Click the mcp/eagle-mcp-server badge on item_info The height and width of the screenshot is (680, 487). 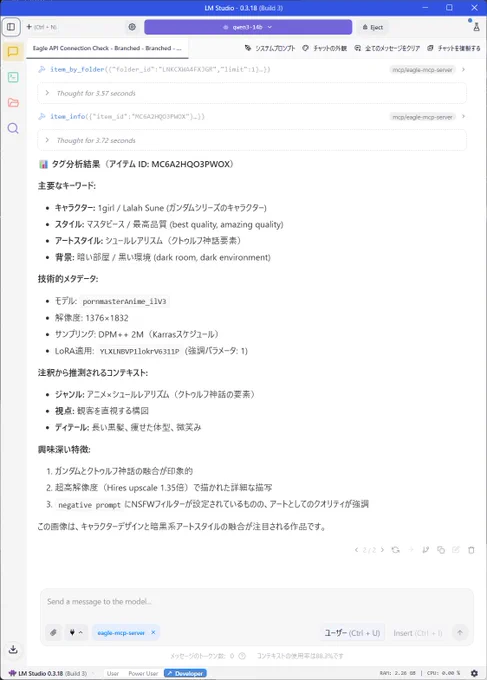(x=422, y=117)
